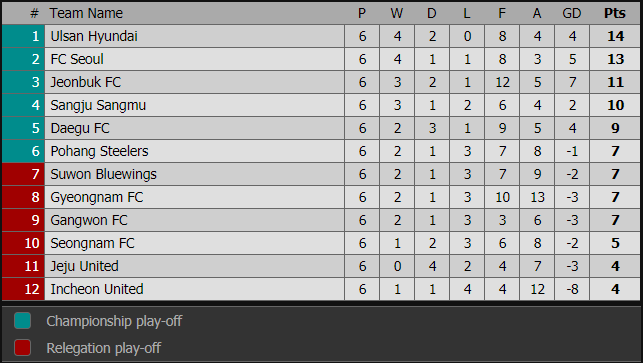This screenshot has width=643, height=363.
Task: Select Sangju Sangmu team name
Action: coord(98,105)
